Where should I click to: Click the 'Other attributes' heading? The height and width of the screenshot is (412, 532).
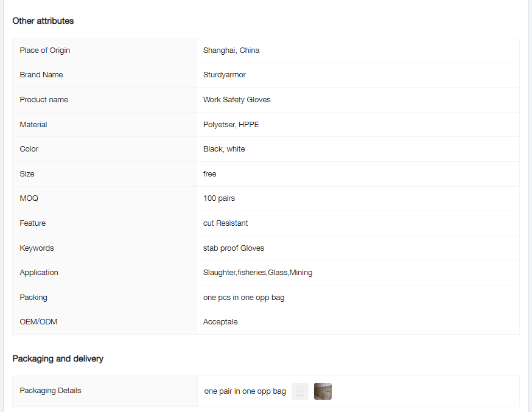coord(43,21)
